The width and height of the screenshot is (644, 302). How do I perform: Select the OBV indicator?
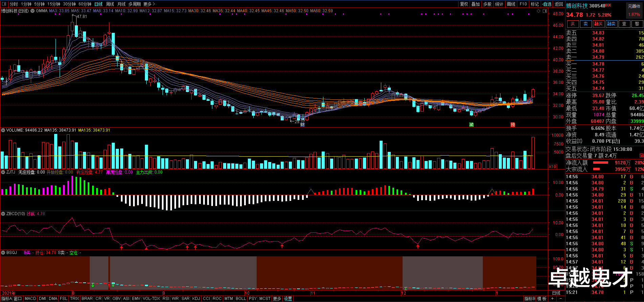pyautogui.click(x=116, y=299)
